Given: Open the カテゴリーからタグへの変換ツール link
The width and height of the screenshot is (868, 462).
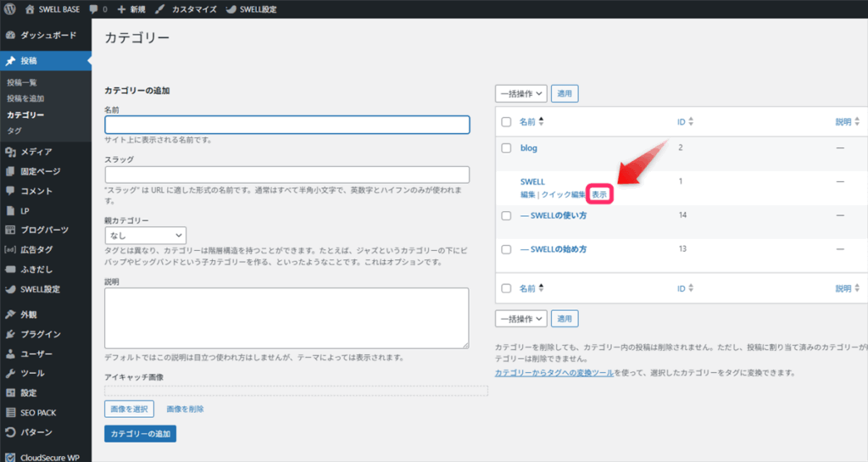Looking at the screenshot, I should 554,373.
